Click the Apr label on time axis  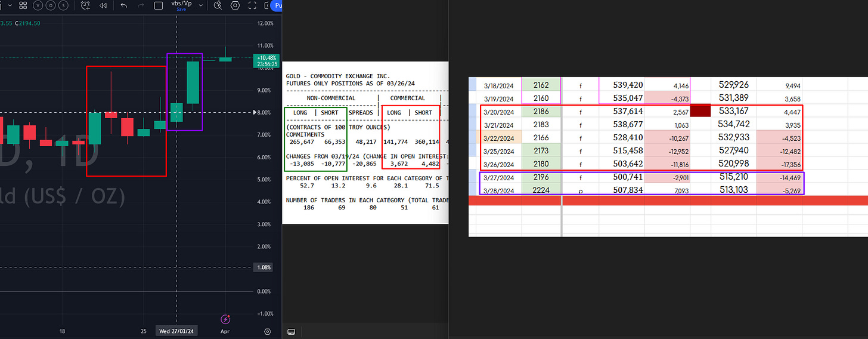(x=225, y=331)
